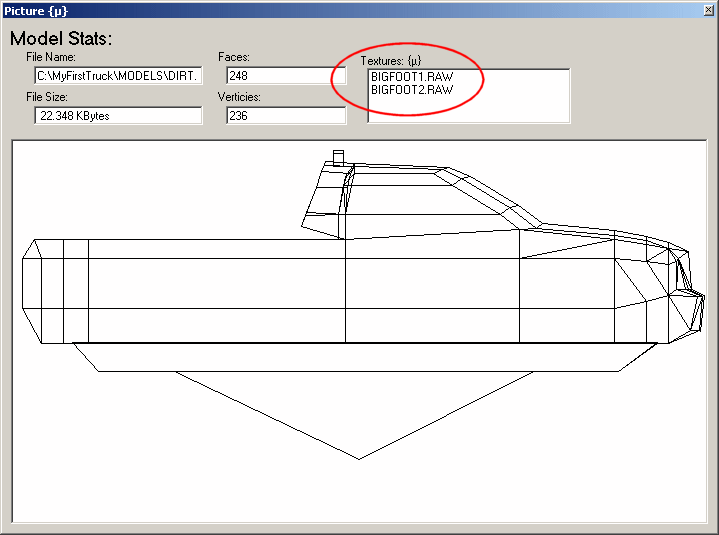
Task: Click the Faces label
Action: 233,57
